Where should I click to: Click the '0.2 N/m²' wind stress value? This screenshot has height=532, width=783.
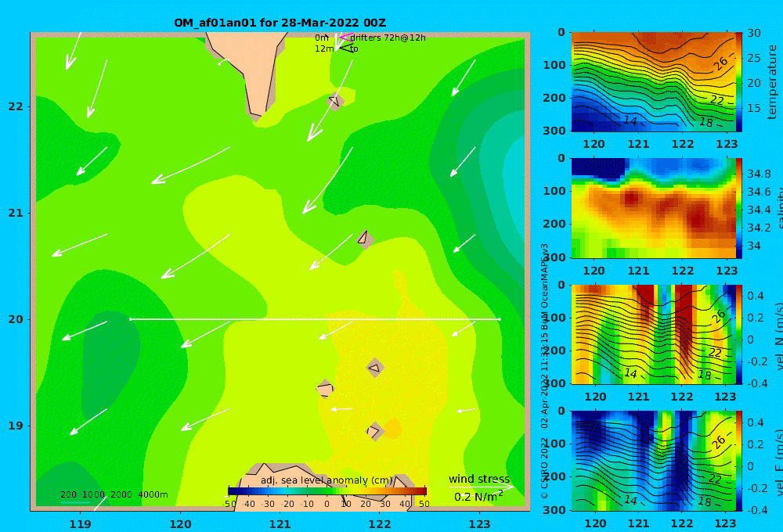[478, 497]
